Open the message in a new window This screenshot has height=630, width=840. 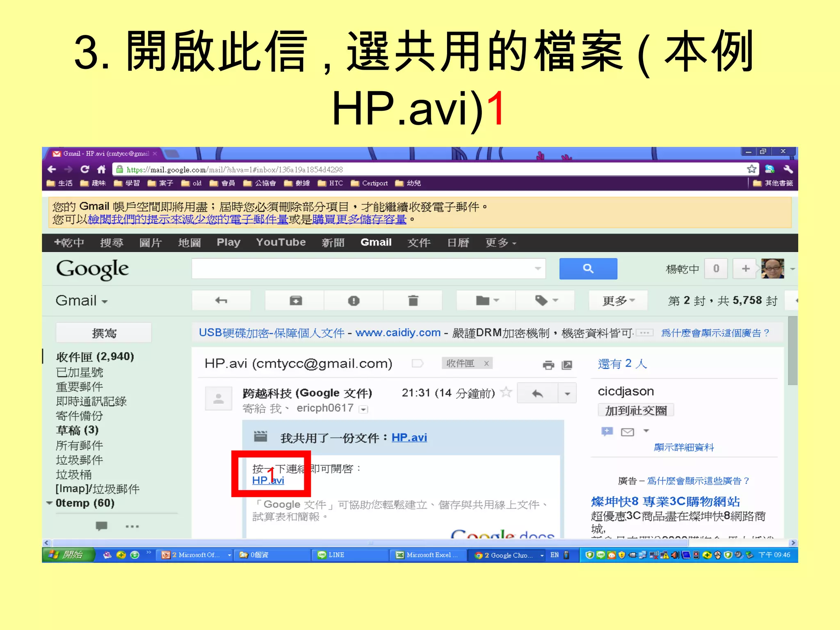click(567, 365)
